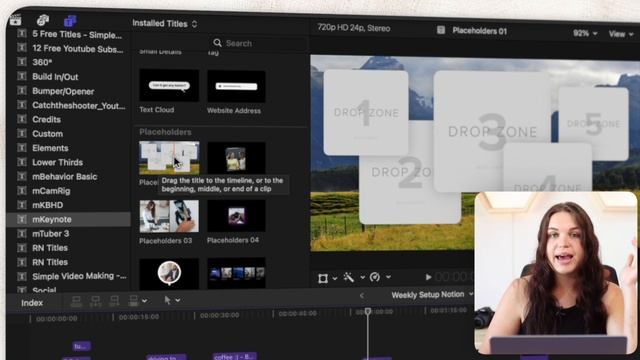
Task: Expand the retime chevron menu
Action: coord(388,277)
